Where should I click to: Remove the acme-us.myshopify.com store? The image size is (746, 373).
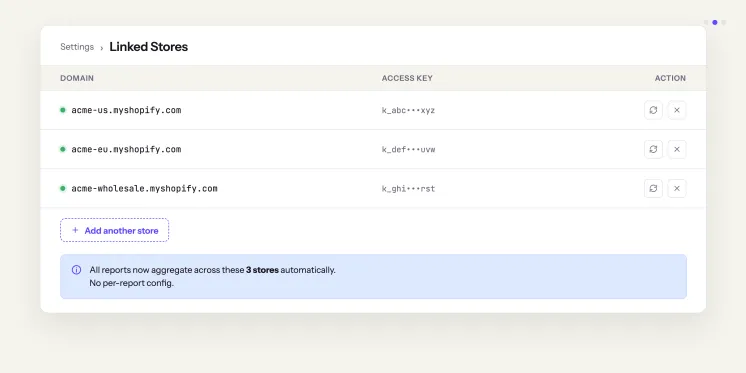[x=677, y=110]
